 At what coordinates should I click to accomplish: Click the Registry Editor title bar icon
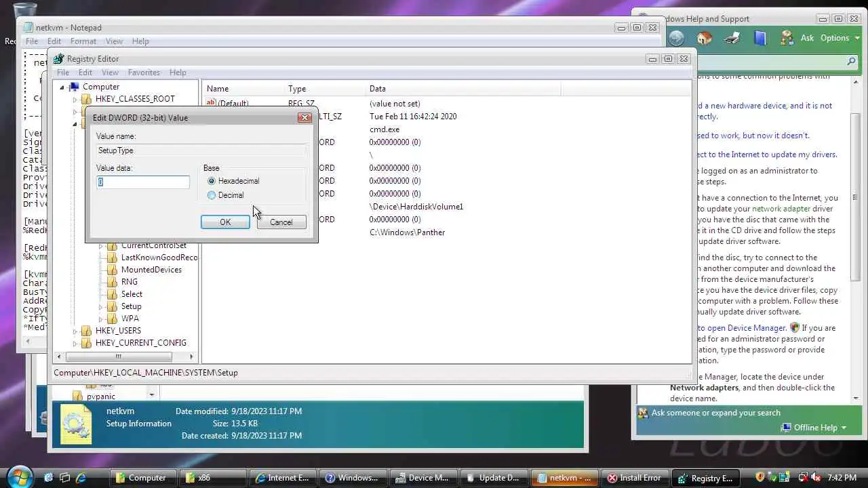[59, 59]
